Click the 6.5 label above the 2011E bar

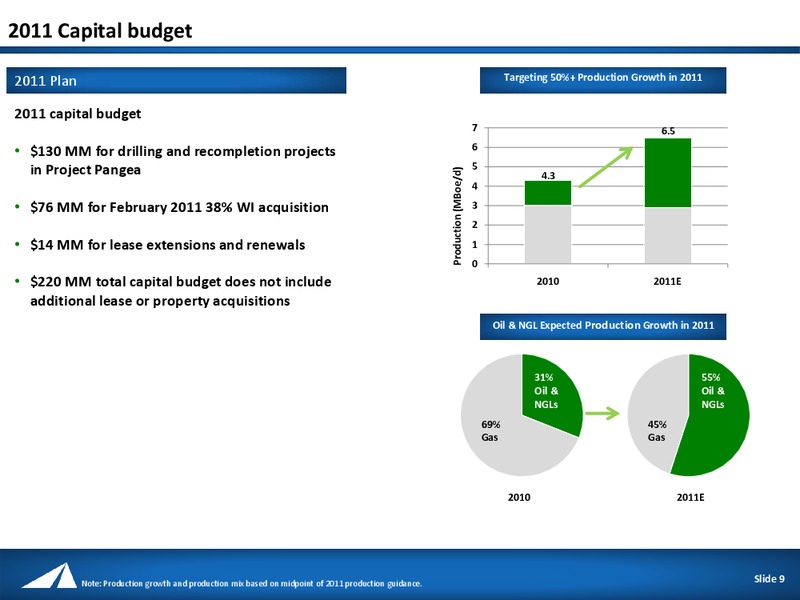coord(668,131)
